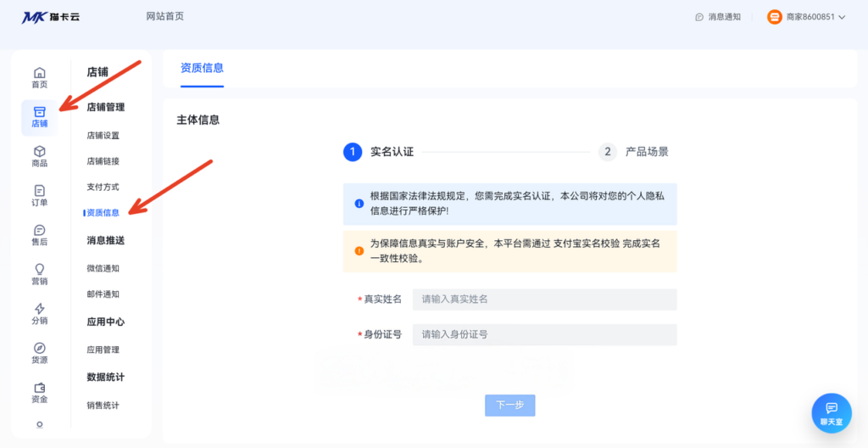Click the orange warning icon in notice
Viewport: 868px width, 448px height.
(359, 250)
